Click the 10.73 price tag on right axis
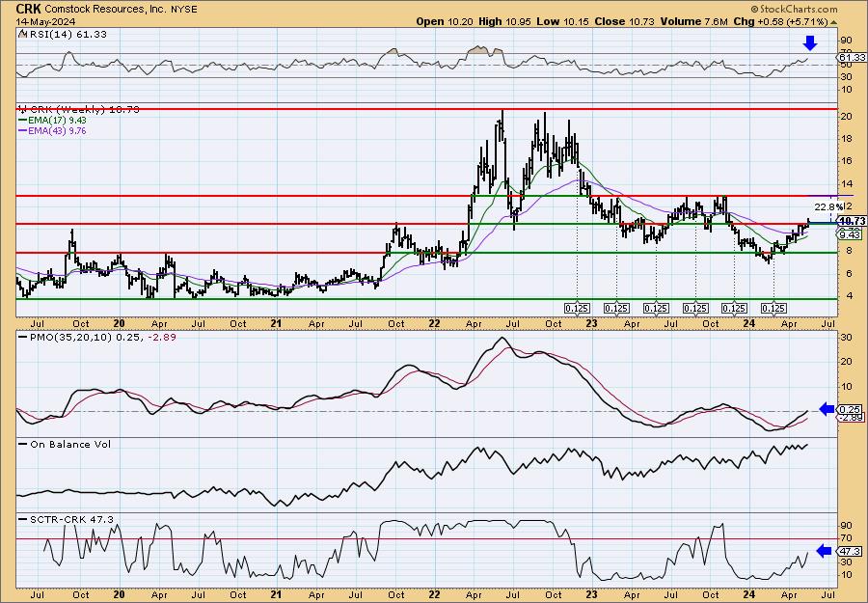Viewport: 868px width, 603px height. point(853,221)
